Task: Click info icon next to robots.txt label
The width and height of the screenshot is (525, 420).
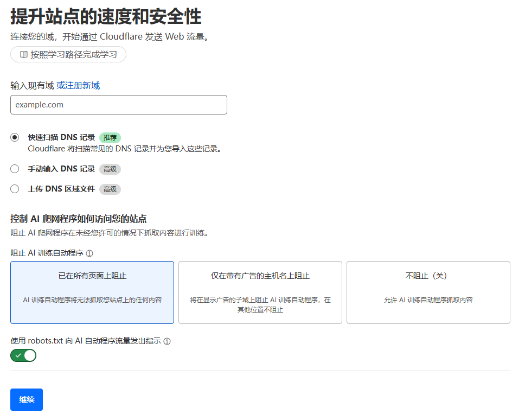Action: click(x=167, y=341)
